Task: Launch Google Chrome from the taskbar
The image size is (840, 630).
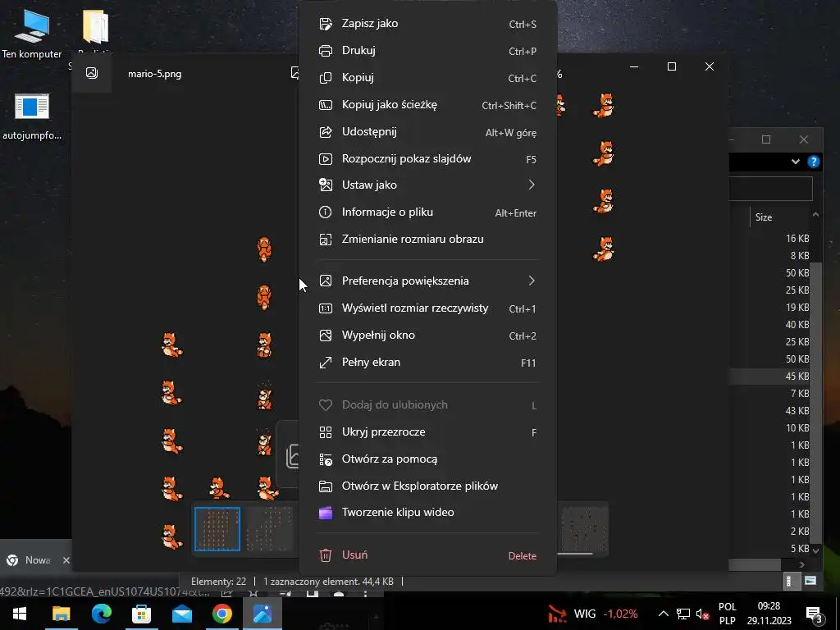Action: click(x=221, y=614)
